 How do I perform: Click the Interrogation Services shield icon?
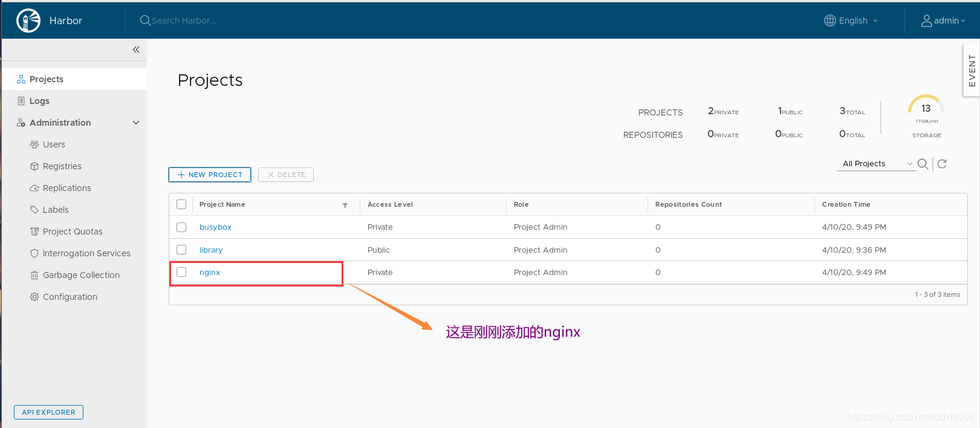coord(34,253)
